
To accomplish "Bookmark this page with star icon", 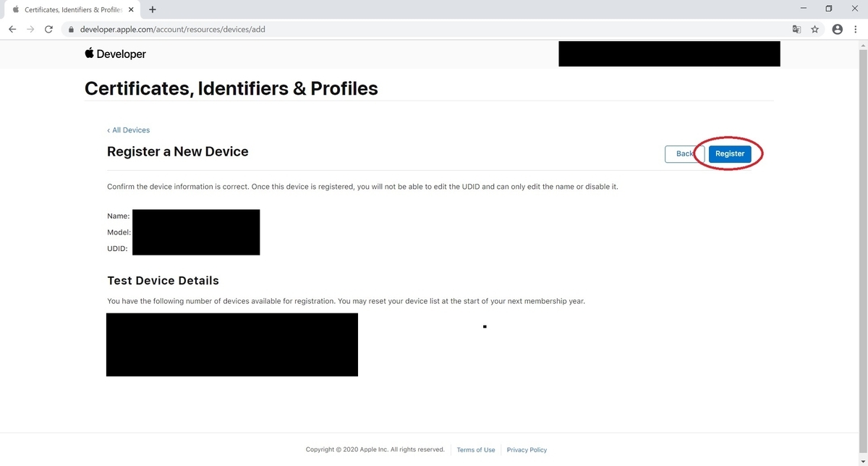I will 815,30.
